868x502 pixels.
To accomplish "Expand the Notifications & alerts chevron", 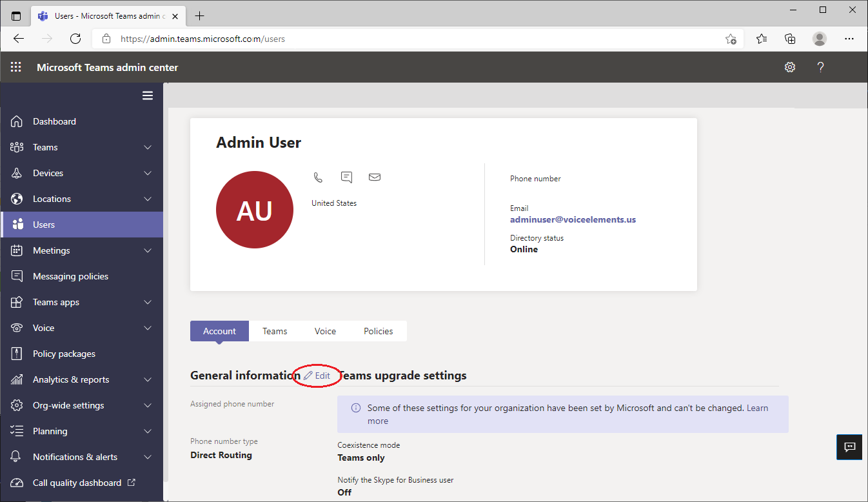I will [x=148, y=457].
